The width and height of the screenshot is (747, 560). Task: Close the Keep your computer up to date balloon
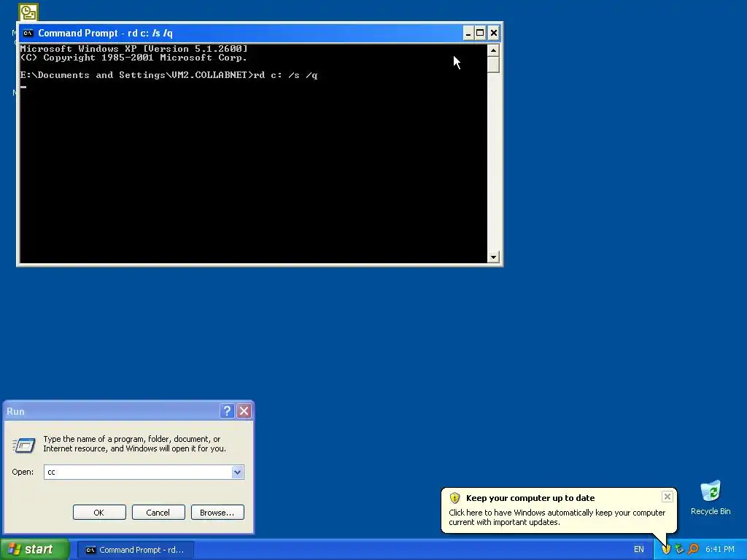pyautogui.click(x=667, y=497)
